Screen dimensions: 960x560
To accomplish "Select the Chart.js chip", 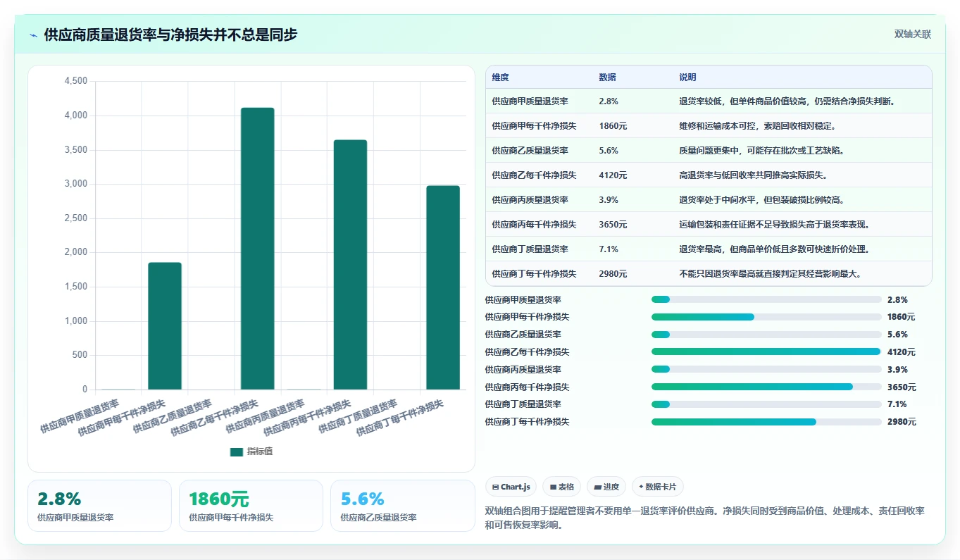I will [x=511, y=487].
